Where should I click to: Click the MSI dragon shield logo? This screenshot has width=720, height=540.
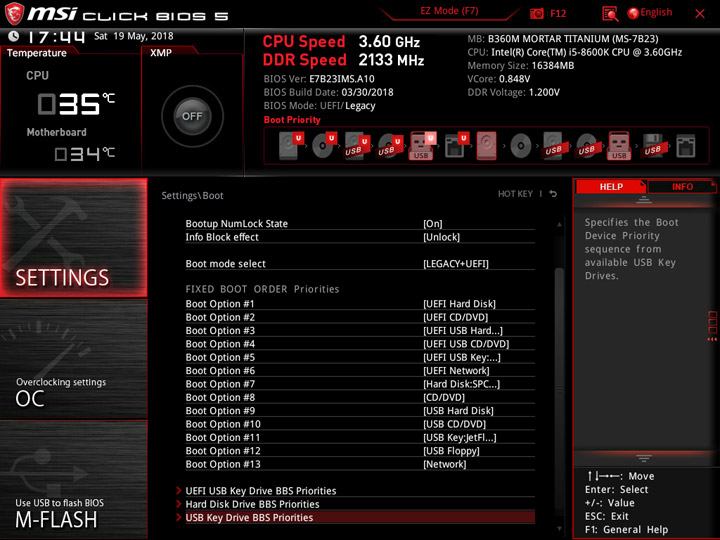pos(14,13)
